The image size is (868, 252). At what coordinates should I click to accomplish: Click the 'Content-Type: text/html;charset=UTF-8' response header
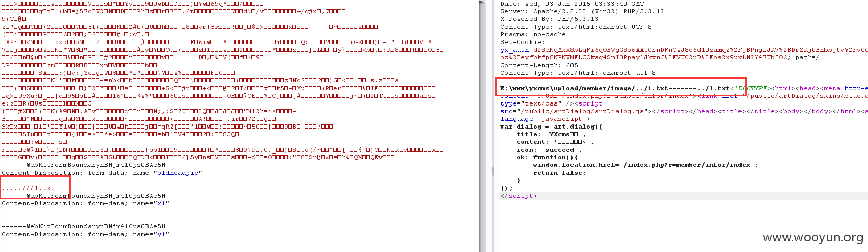tap(576, 27)
